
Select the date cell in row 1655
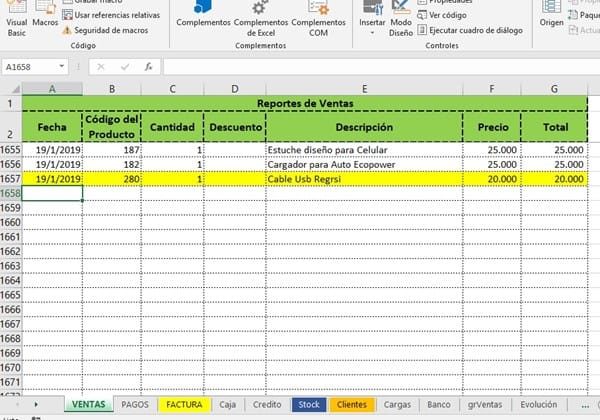52,150
